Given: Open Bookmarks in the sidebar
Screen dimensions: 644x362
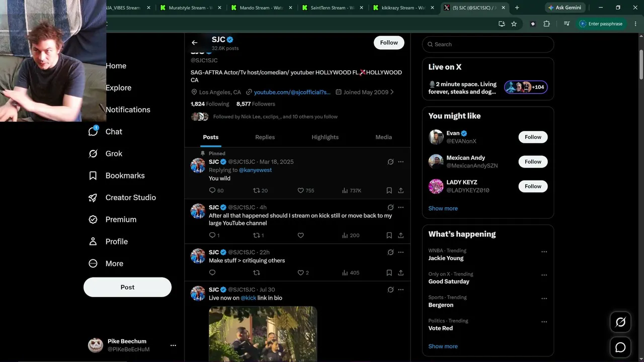Looking at the screenshot, I should click(x=116, y=175).
